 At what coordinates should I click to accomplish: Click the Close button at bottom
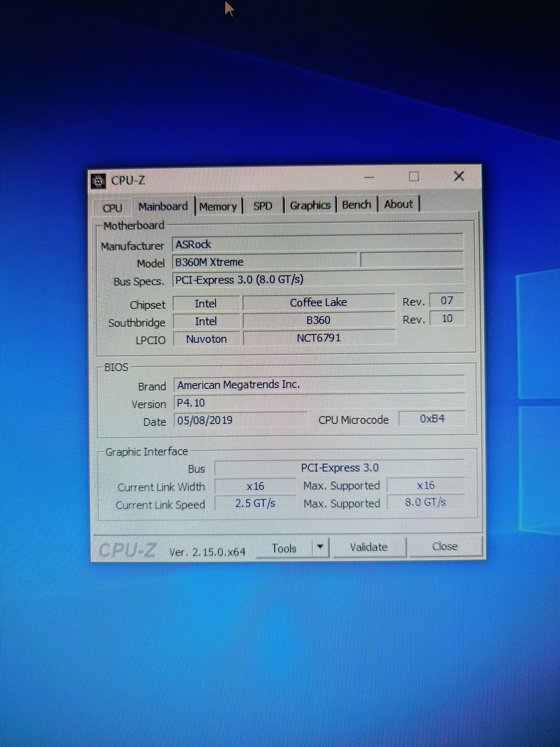(x=445, y=546)
